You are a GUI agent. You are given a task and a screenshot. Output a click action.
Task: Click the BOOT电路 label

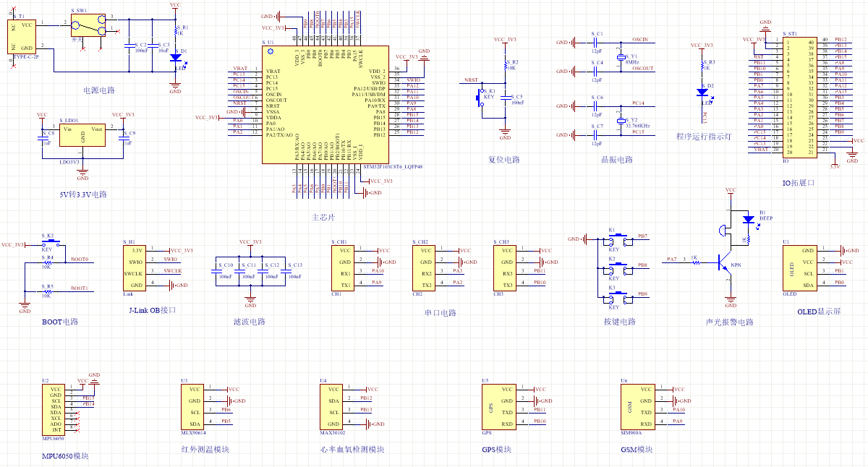pyautogui.click(x=60, y=322)
